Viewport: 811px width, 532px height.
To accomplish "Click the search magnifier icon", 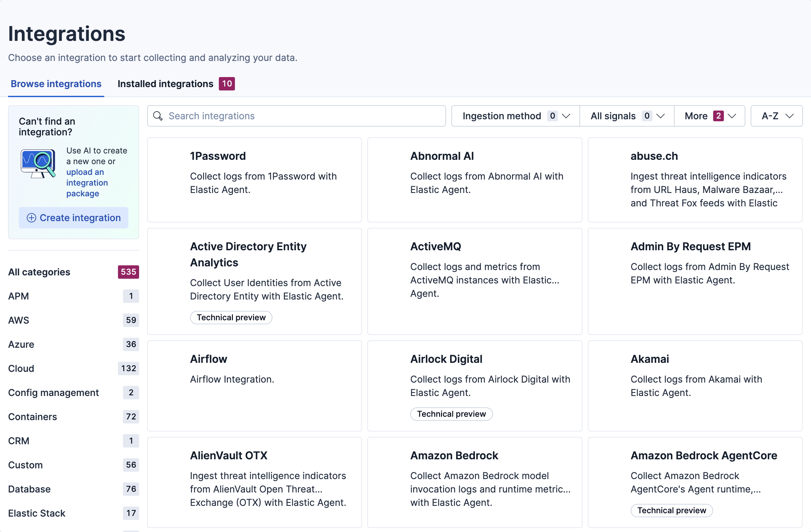I will coord(158,116).
